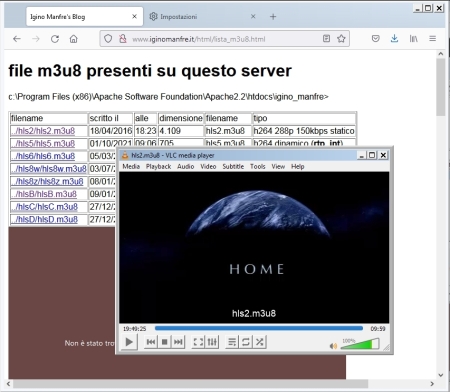The width and height of the screenshot is (450, 392).
Task: Bookmark this page with the star icon
Action: tap(341, 39)
